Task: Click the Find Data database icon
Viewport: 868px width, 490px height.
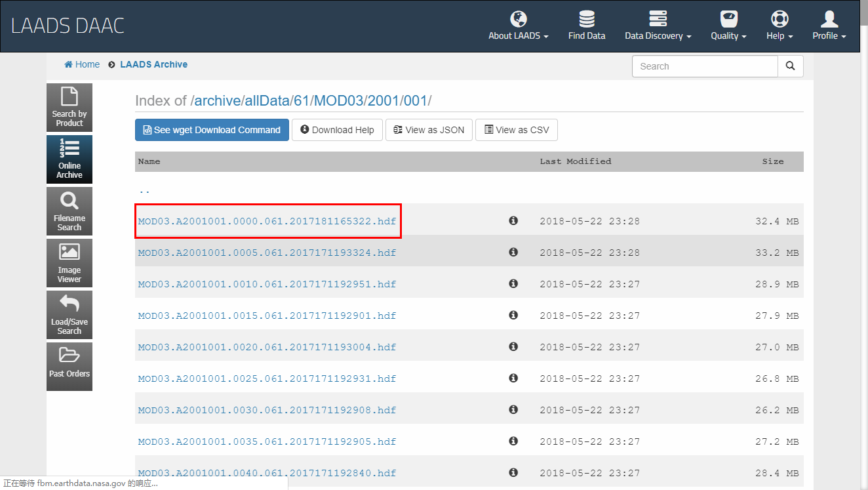Action: point(587,18)
